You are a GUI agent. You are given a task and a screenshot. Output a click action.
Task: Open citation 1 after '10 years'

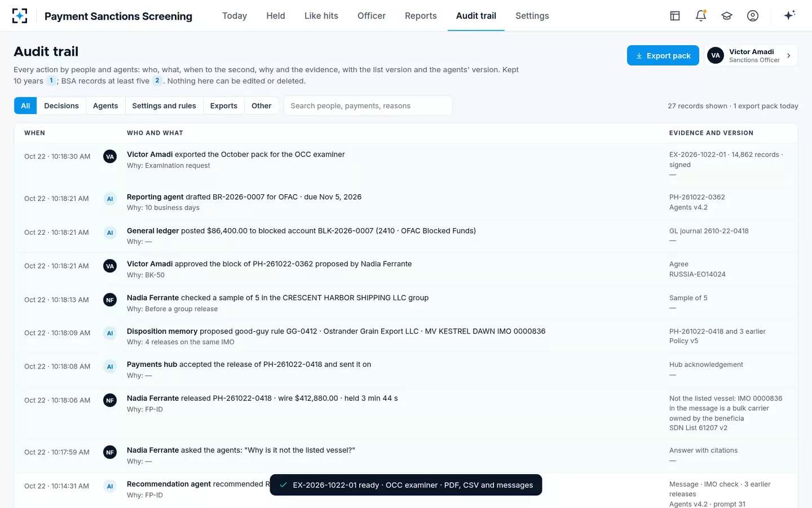point(51,81)
